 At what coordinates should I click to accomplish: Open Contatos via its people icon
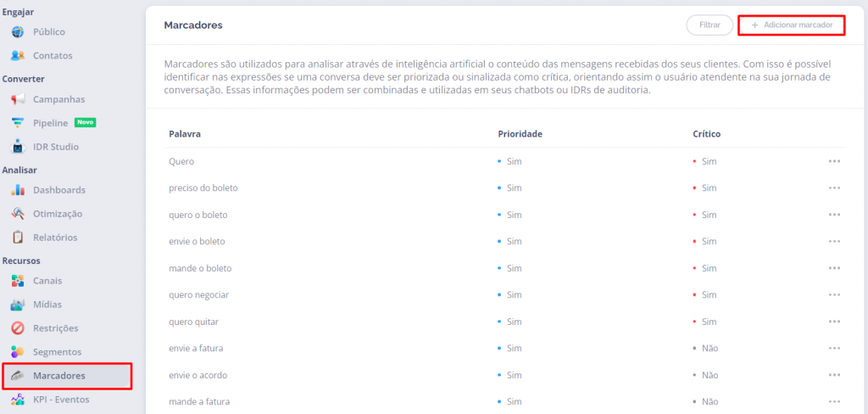click(18, 56)
